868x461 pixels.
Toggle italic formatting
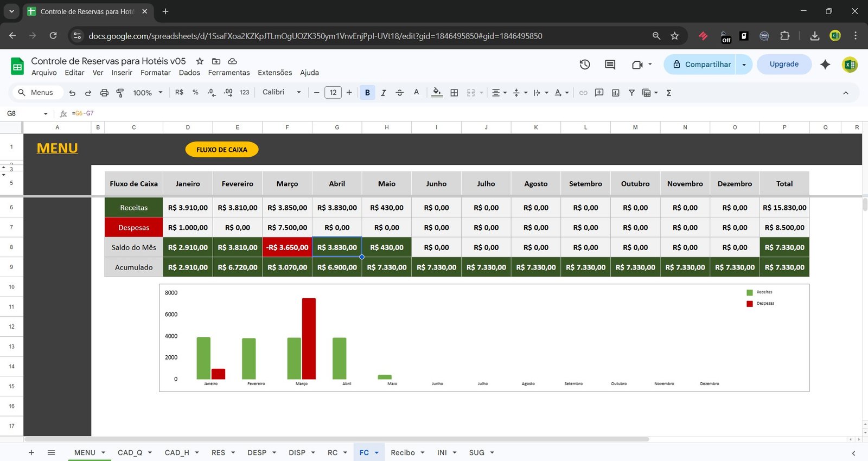point(384,93)
